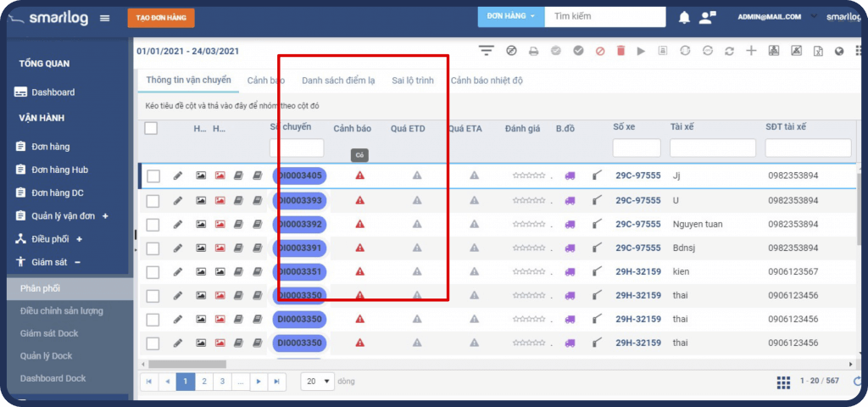Toggle the select-all checkbox in table header

coord(151,129)
